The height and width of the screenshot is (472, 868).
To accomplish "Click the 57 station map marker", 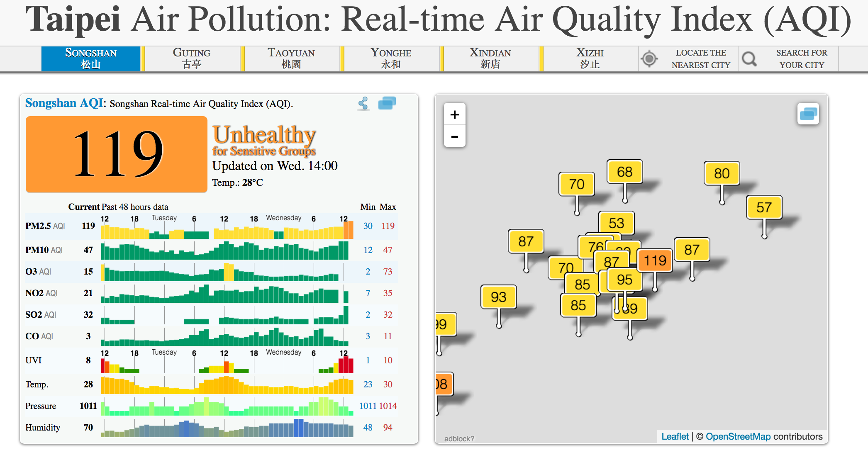I will coord(764,207).
